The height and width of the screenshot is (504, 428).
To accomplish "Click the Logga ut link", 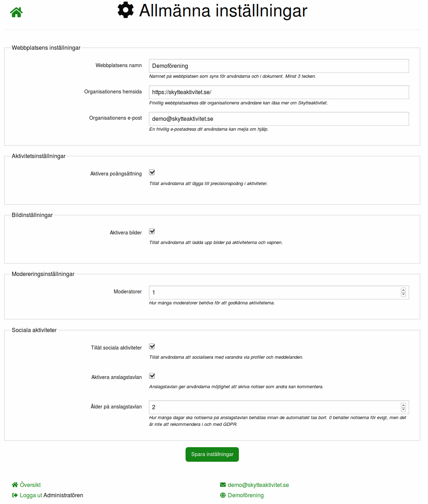I will tap(31, 495).
